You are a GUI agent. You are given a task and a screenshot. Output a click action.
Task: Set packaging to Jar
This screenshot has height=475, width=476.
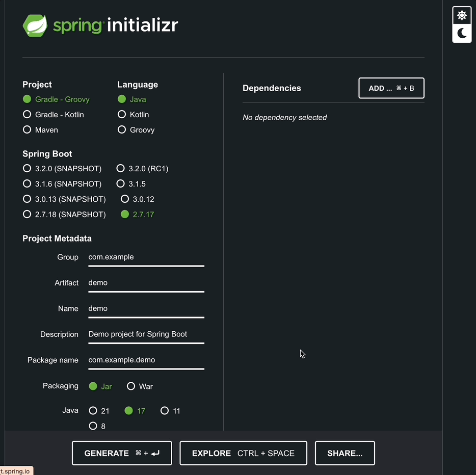[100, 386]
